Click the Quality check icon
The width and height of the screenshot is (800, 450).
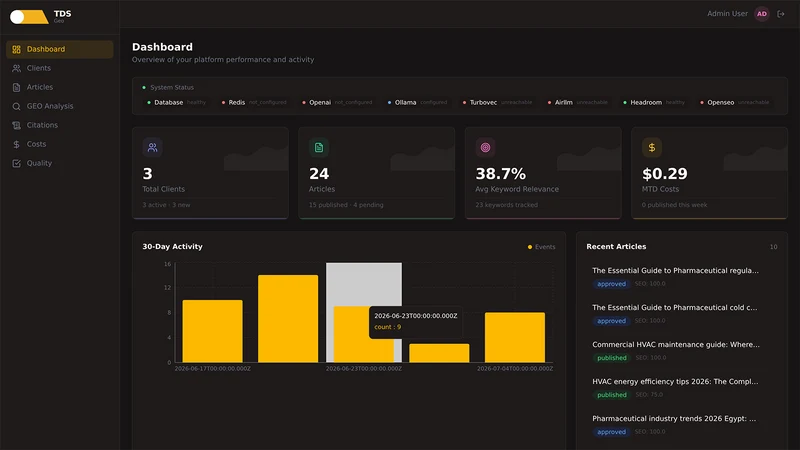tap(16, 163)
